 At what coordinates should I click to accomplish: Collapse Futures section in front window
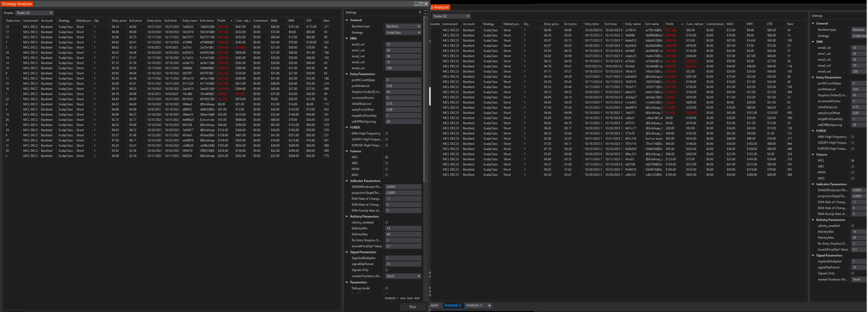tap(347, 151)
